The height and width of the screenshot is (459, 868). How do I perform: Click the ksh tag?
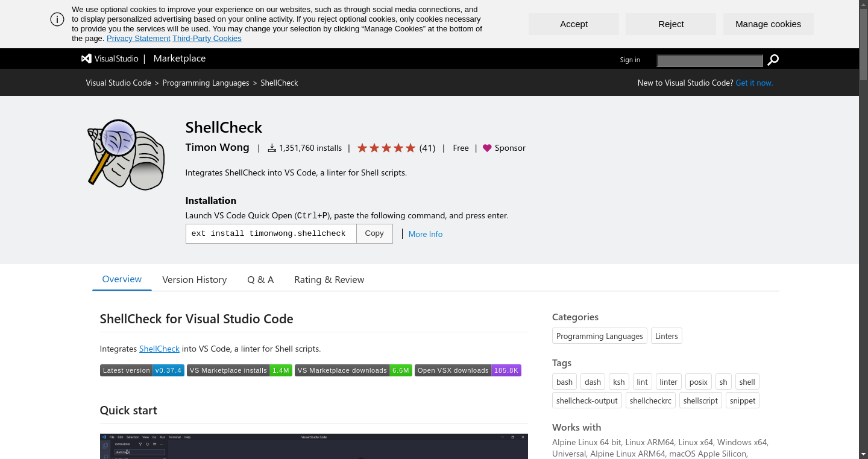point(619,382)
